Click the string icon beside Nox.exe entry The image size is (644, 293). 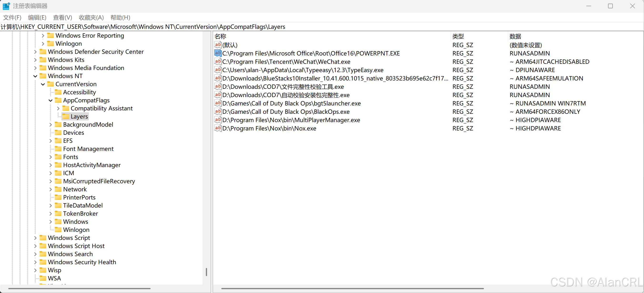(218, 128)
